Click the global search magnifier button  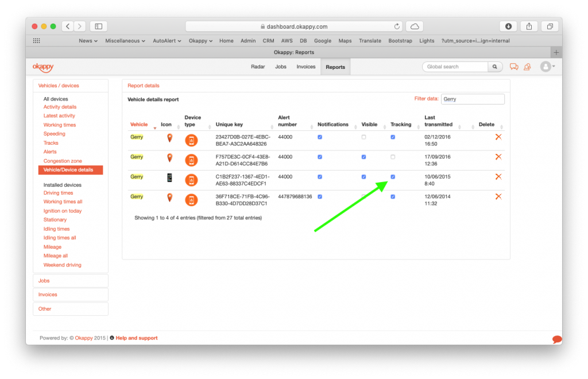(494, 67)
